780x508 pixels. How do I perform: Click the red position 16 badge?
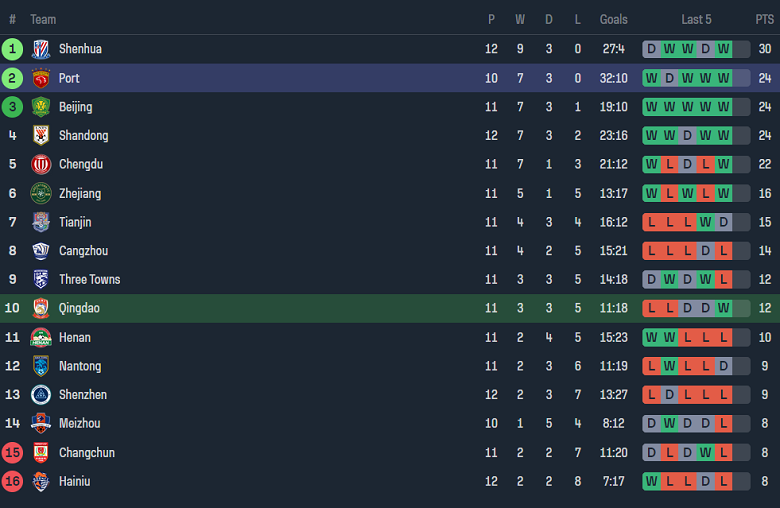13,482
